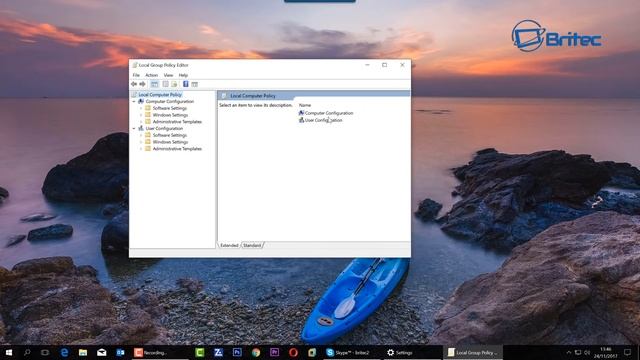Open Task View from the taskbar
Image resolution: width=640 pixels, height=360 pixels.
[x=45, y=352]
